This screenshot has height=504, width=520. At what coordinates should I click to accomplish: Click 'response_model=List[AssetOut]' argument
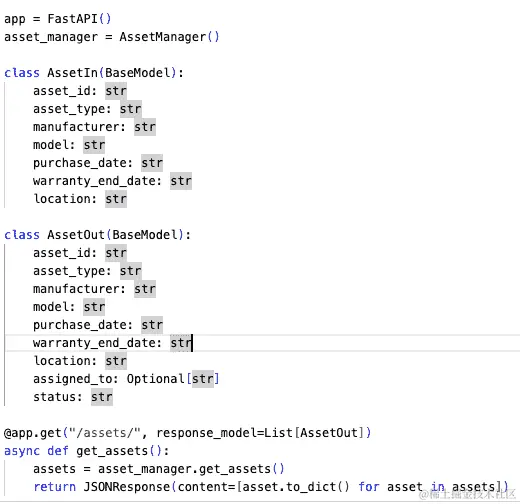[260, 433]
